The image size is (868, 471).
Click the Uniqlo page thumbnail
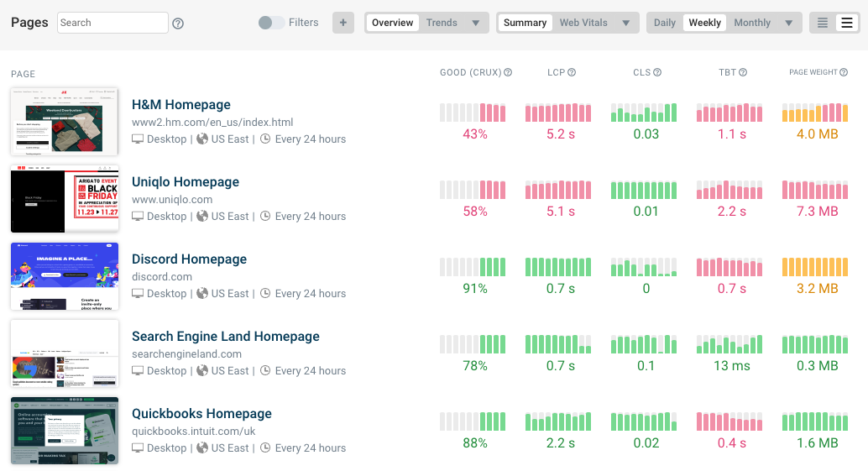[x=65, y=199]
